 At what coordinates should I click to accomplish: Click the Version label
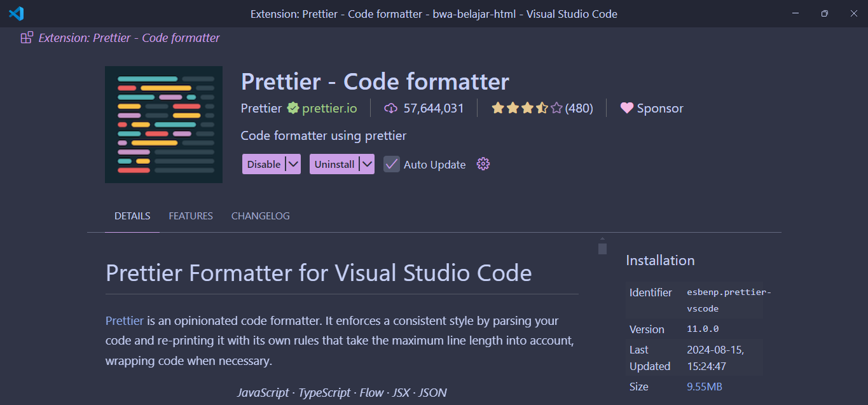[647, 329]
